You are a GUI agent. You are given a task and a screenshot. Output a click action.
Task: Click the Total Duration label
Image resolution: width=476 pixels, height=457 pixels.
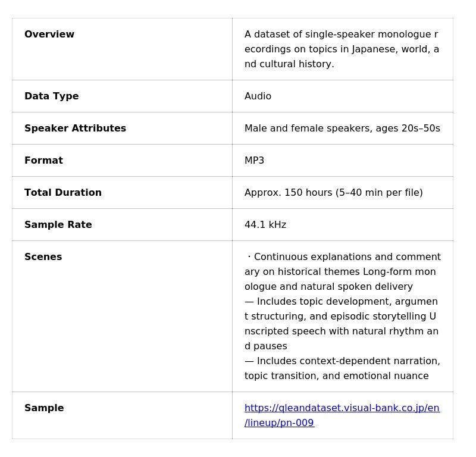(63, 193)
